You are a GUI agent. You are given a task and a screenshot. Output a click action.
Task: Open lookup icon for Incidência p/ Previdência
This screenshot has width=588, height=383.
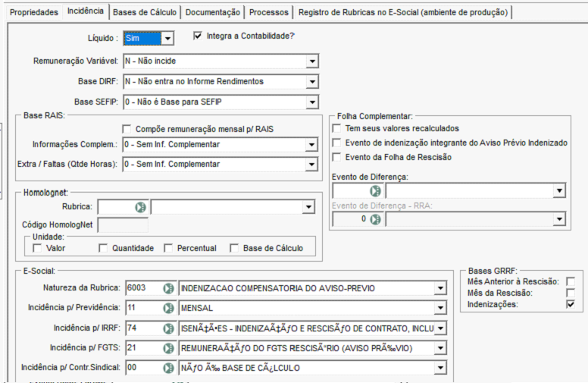(169, 308)
